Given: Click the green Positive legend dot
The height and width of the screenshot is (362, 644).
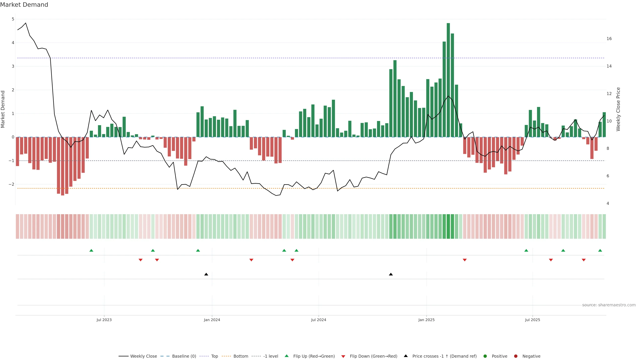Looking at the screenshot, I should click(485, 356).
